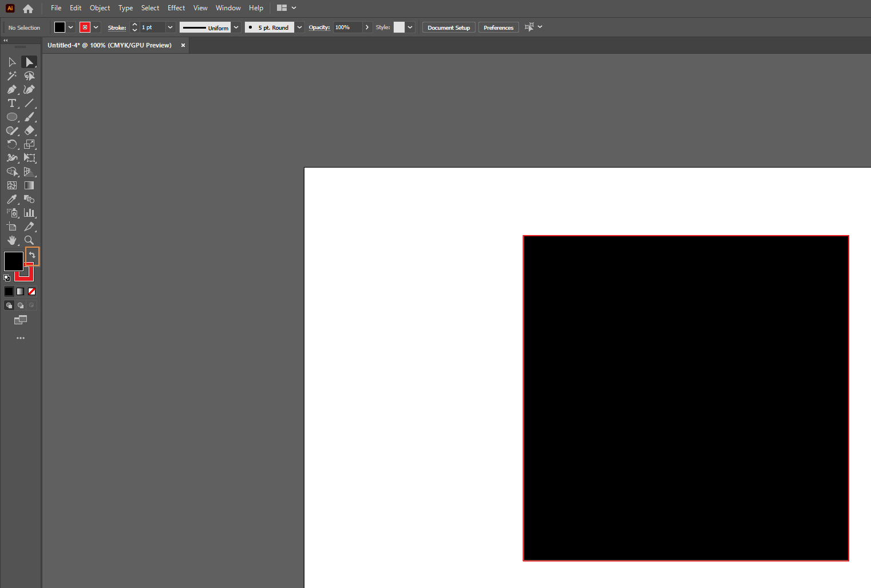This screenshot has height=588, width=871.
Task: Choose the Blend tool
Action: pos(29,199)
